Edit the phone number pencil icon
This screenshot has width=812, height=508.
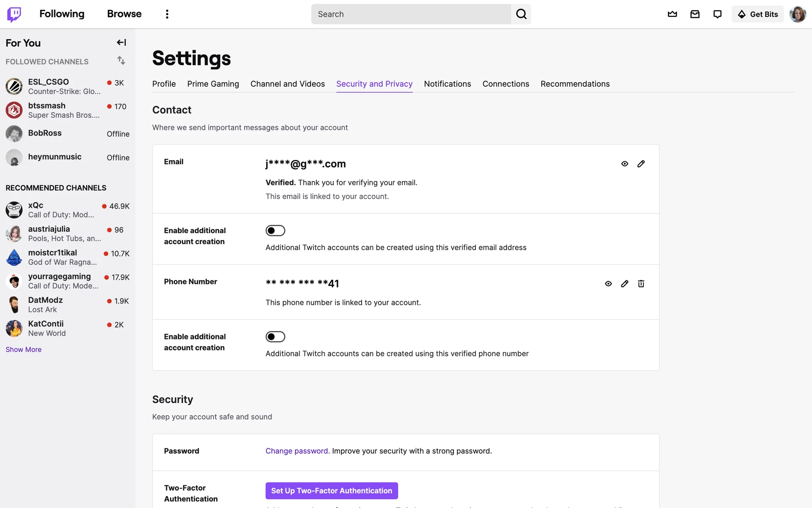tap(625, 284)
